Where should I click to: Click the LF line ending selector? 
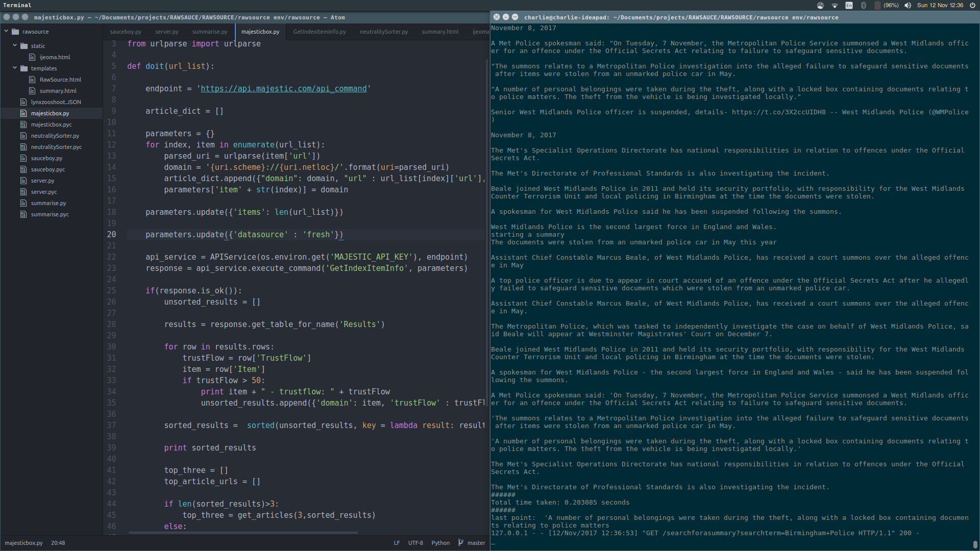pyautogui.click(x=397, y=543)
